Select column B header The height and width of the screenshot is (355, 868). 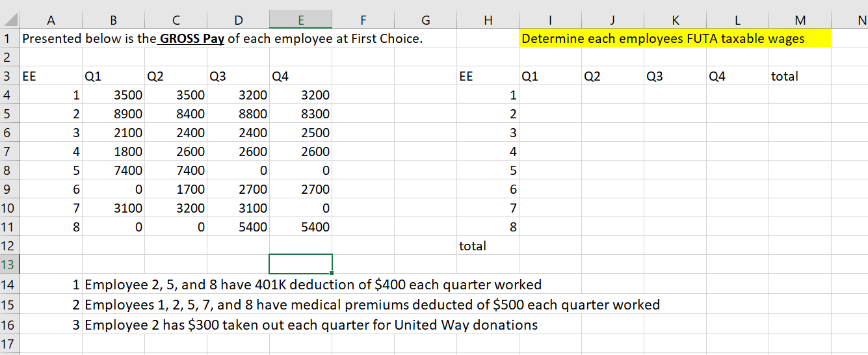pos(114,20)
